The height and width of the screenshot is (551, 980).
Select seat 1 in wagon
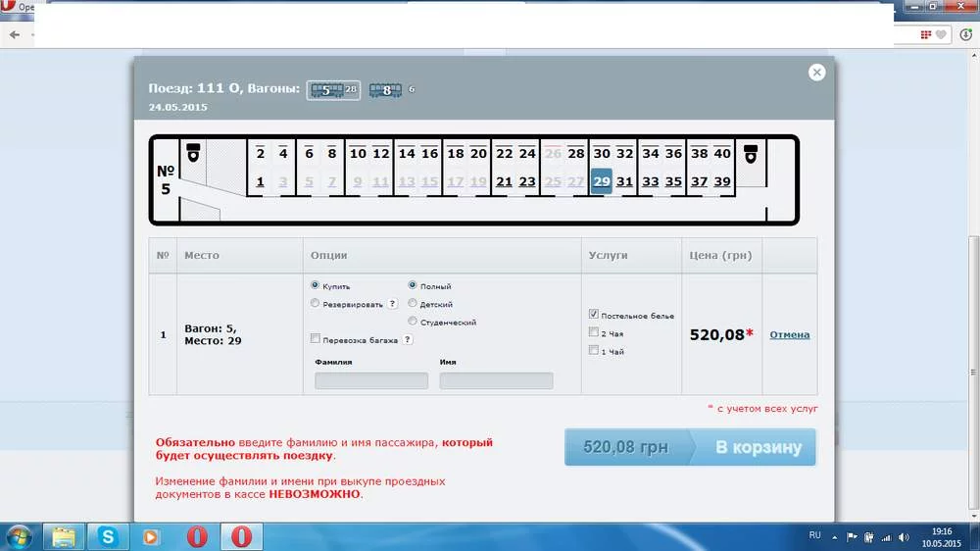click(260, 182)
